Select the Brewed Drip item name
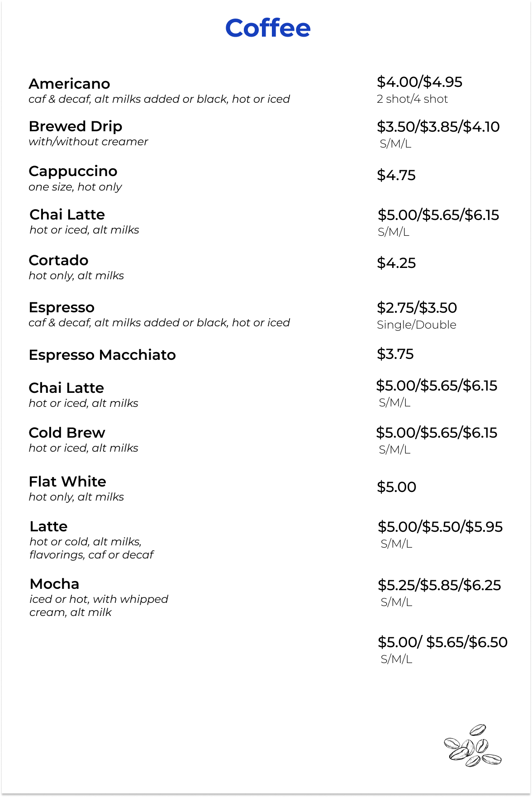The width and height of the screenshot is (532, 797). [x=75, y=126]
